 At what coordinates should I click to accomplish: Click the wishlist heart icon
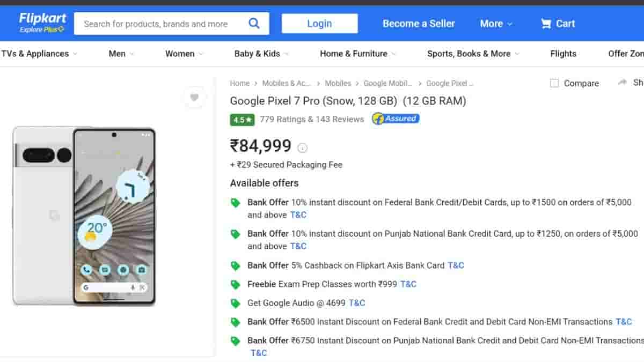point(194,97)
